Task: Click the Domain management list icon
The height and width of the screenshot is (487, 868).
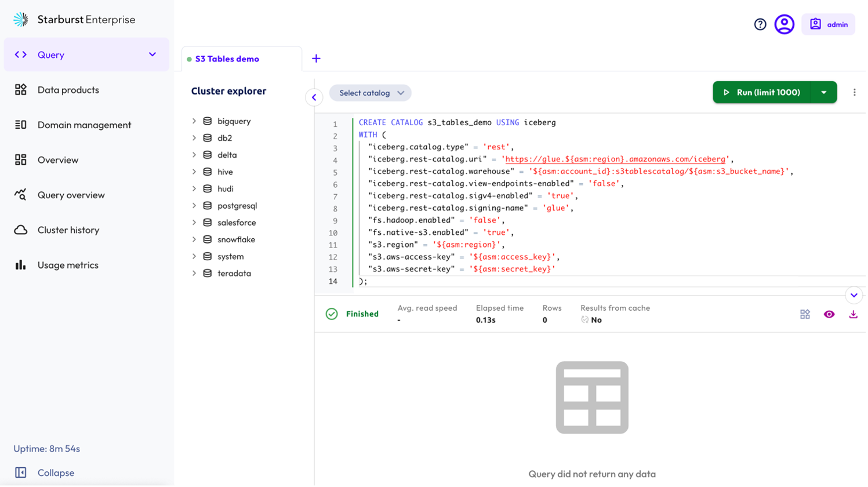Action: click(21, 125)
